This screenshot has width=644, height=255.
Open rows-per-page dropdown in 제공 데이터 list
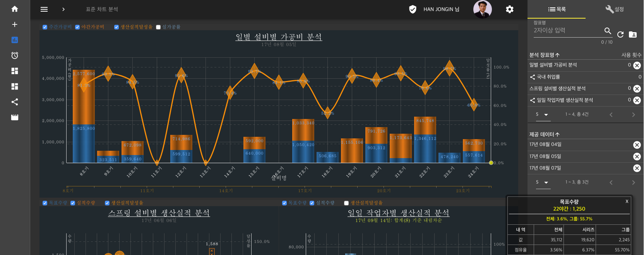pyautogui.click(x=543, y=183)
